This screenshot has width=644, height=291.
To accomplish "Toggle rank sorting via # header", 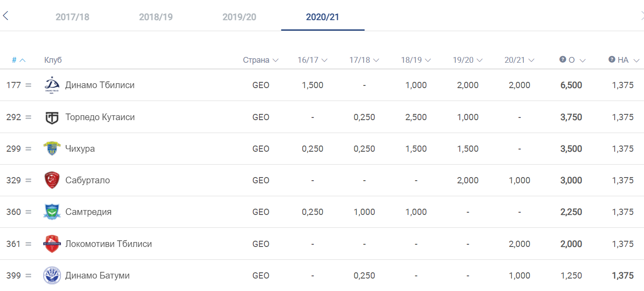I will point(19,60).
